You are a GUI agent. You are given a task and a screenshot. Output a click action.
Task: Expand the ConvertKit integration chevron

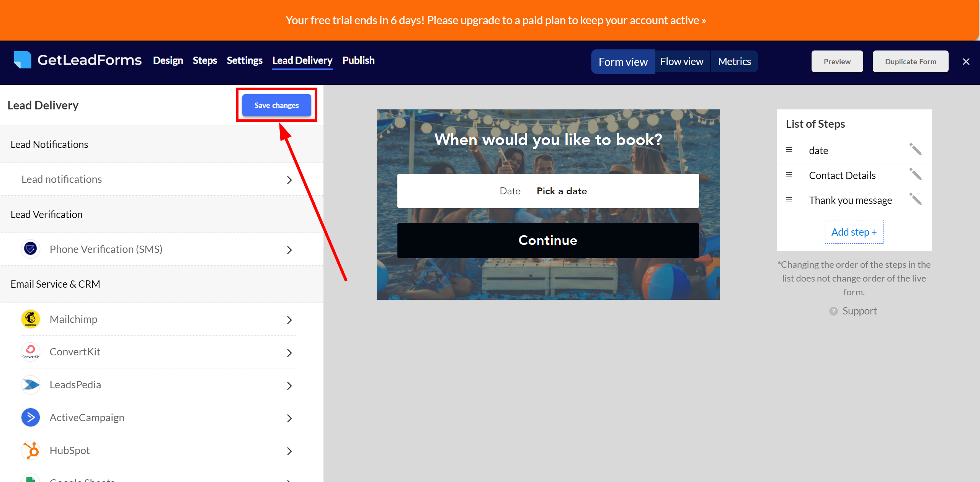[x=289, y=353]
